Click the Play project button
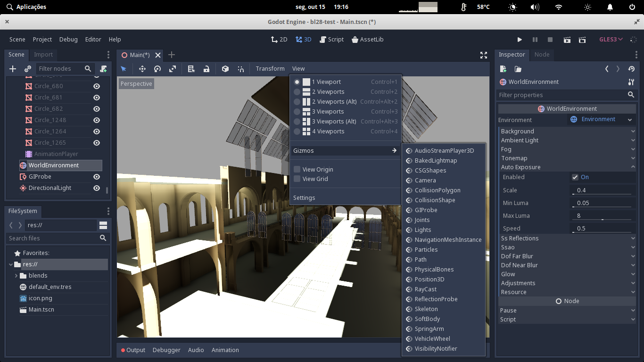 [x=520, y=40]
